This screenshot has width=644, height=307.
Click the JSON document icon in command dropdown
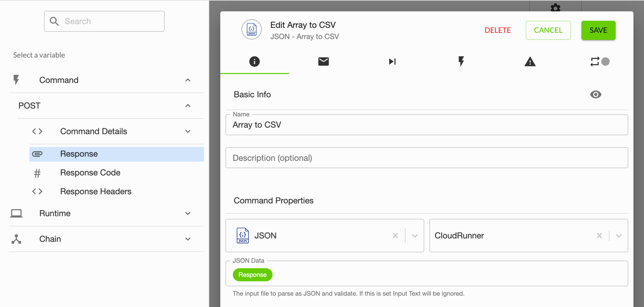pos(242,235)
